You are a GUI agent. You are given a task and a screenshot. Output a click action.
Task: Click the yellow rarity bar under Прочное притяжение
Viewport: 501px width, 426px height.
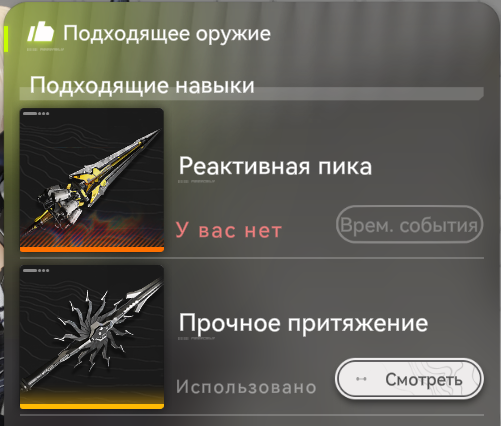[x=92, y=406]
